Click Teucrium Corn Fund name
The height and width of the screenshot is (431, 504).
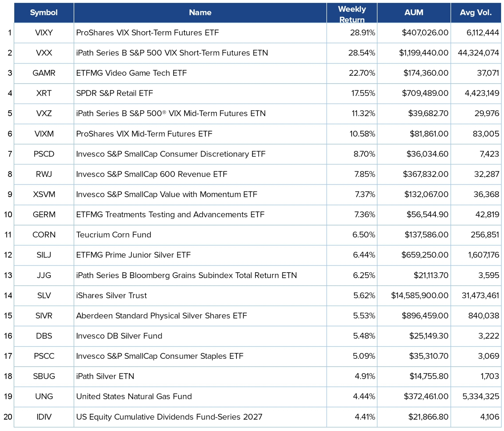click(x=114, y=235)
